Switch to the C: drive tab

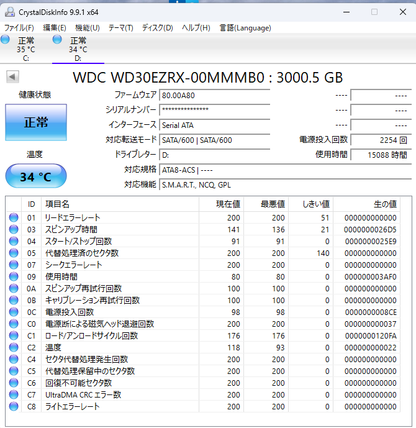pos(26,49)
